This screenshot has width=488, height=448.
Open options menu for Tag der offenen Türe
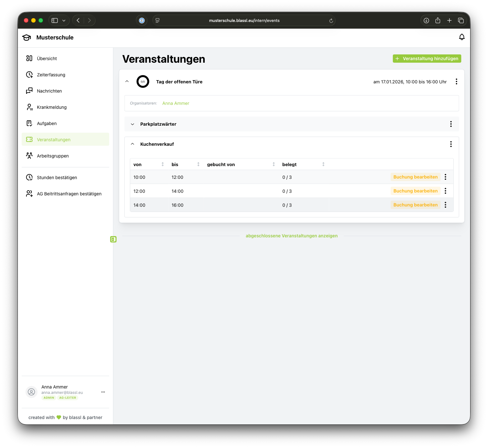click(x=456, y=81)
